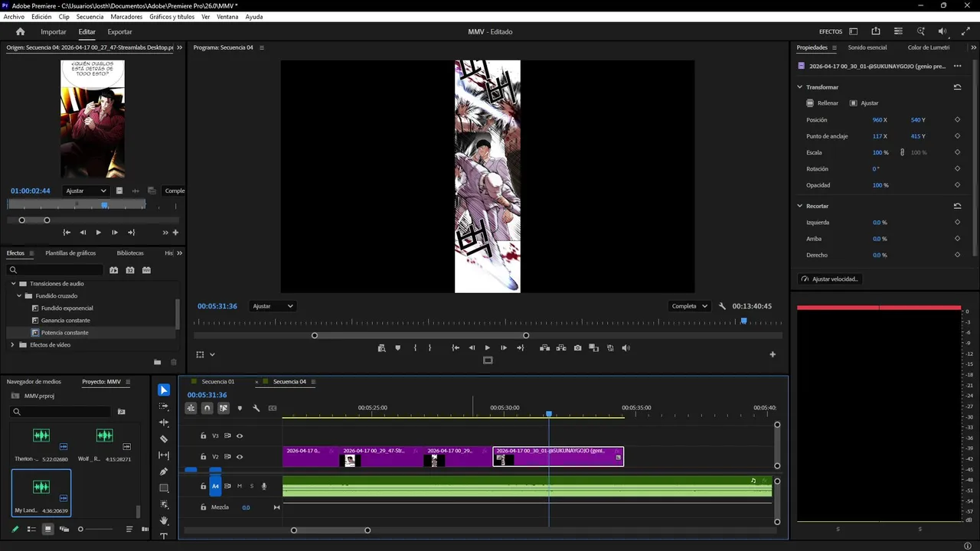Open the Program monitor button editor plus
Viewport: 980px width, 551px height.
pos(773,354)
